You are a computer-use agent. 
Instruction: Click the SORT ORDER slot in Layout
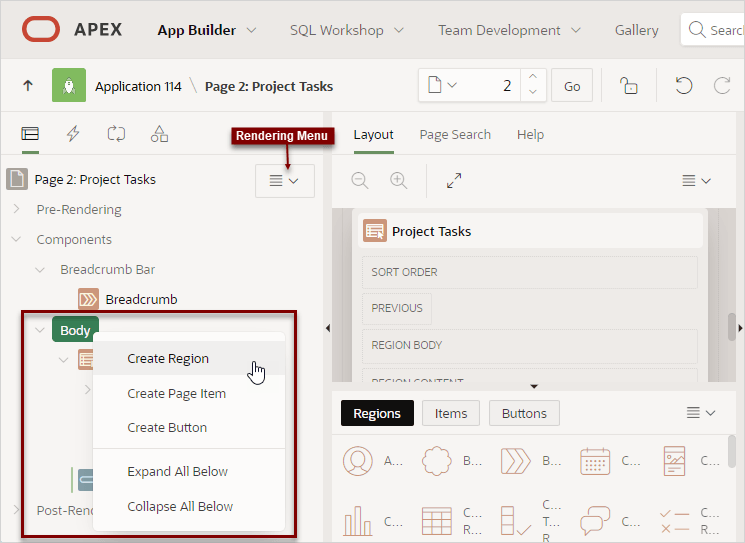pyautogui.click(x=530, y=272)
